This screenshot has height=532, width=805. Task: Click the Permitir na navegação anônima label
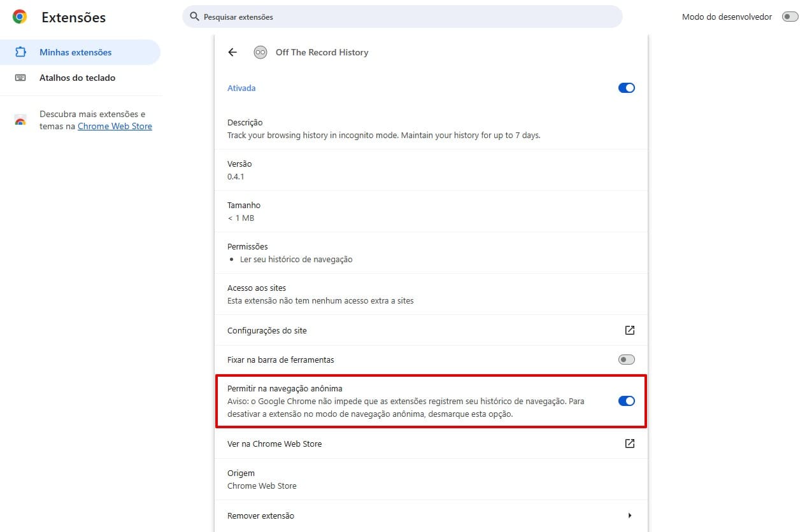pos(285,388)
